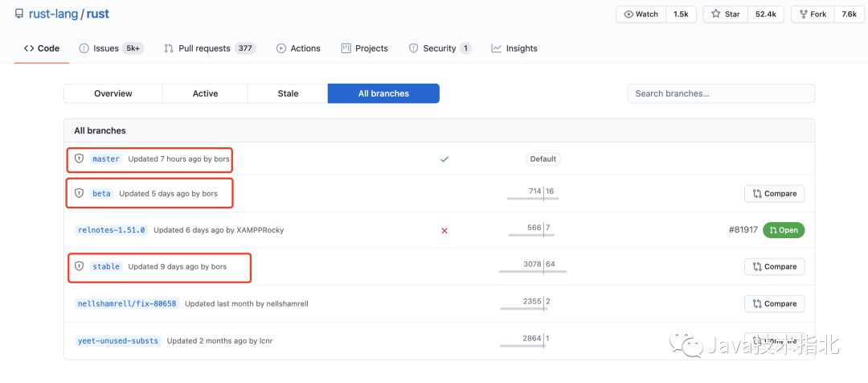Open pull request #81917 via Open badge

pos(783,230)
